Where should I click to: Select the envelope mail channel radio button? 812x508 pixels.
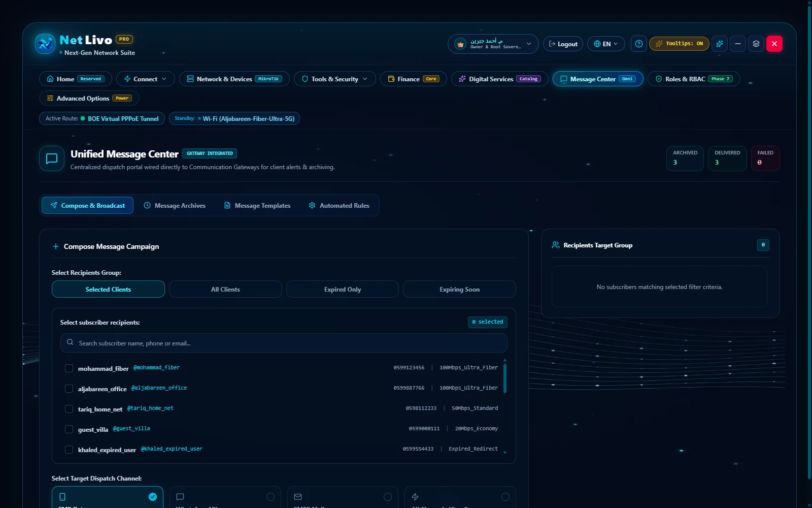click(388, 497)
